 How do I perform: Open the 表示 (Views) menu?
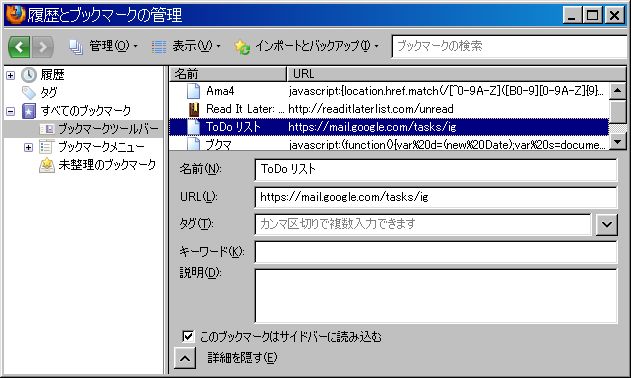point(186,46)
